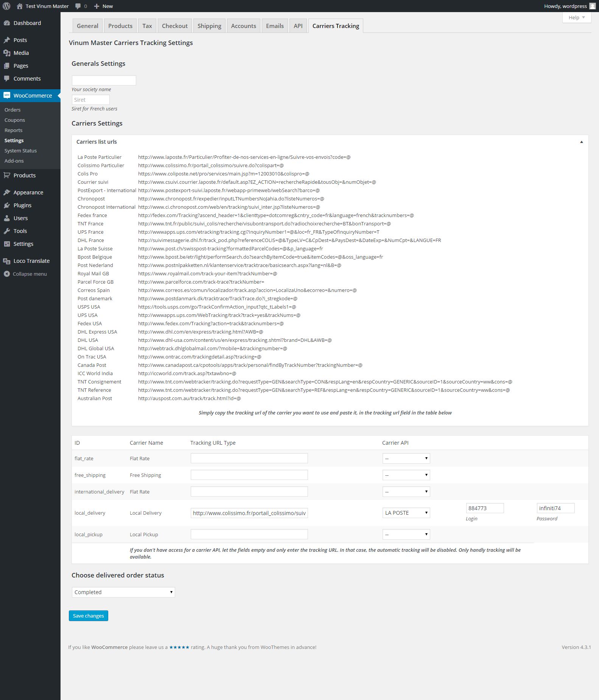The width and height of the screenshot is (599, 700).
Task: Switch to the API tab
Action: pyautogui.click(x=298, y=26)
